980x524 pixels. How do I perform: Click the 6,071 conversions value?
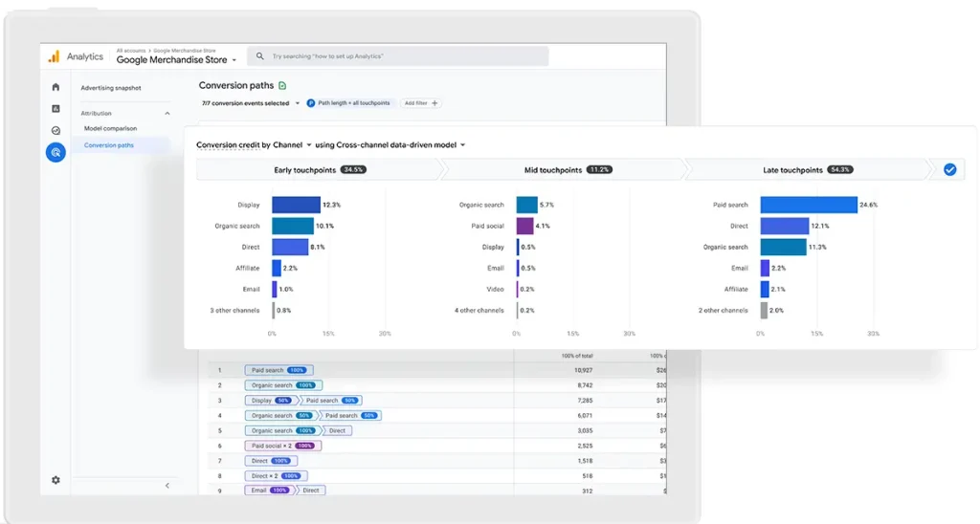pyautogui.click(x=585, y=415)
